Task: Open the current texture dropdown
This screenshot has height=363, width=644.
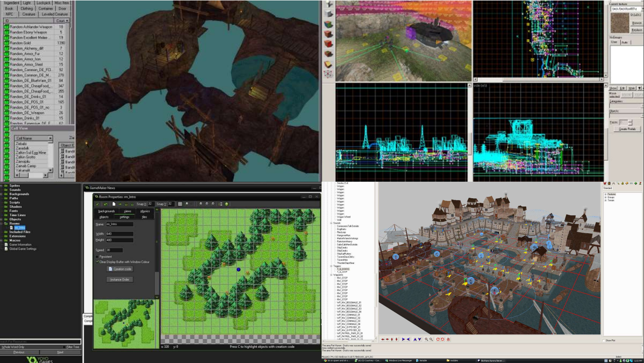Action: (626, 8)
